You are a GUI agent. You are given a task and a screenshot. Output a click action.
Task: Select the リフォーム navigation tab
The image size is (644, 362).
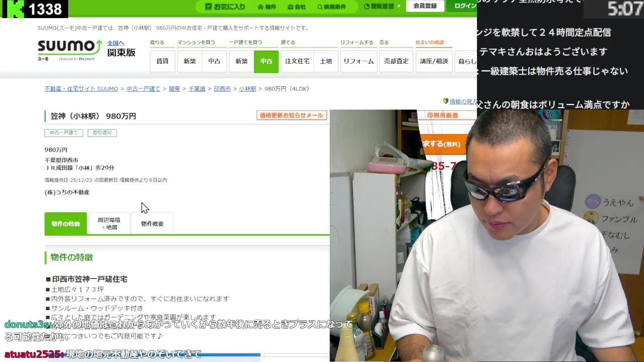pos(359,61)
